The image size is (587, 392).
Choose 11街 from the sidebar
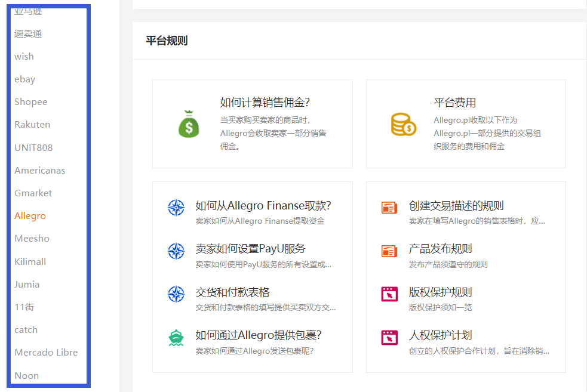pos(24,307)
